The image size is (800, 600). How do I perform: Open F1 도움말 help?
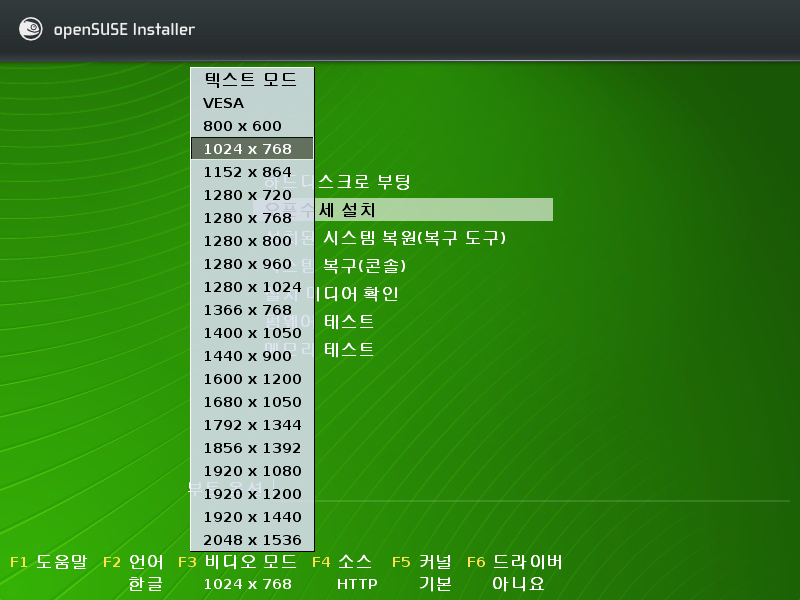tap(49, 562)
